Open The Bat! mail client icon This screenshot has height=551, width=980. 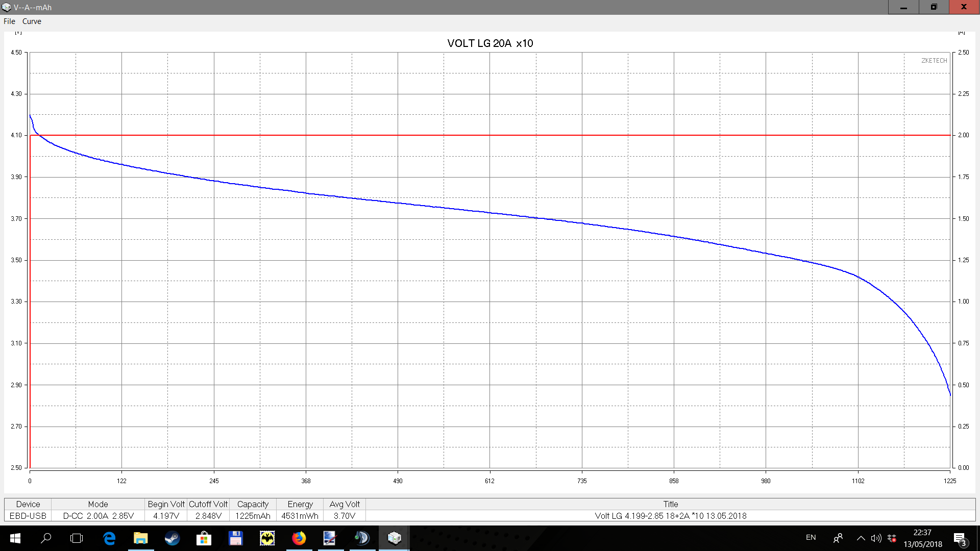pyautogui.click(x=267, y=538)
